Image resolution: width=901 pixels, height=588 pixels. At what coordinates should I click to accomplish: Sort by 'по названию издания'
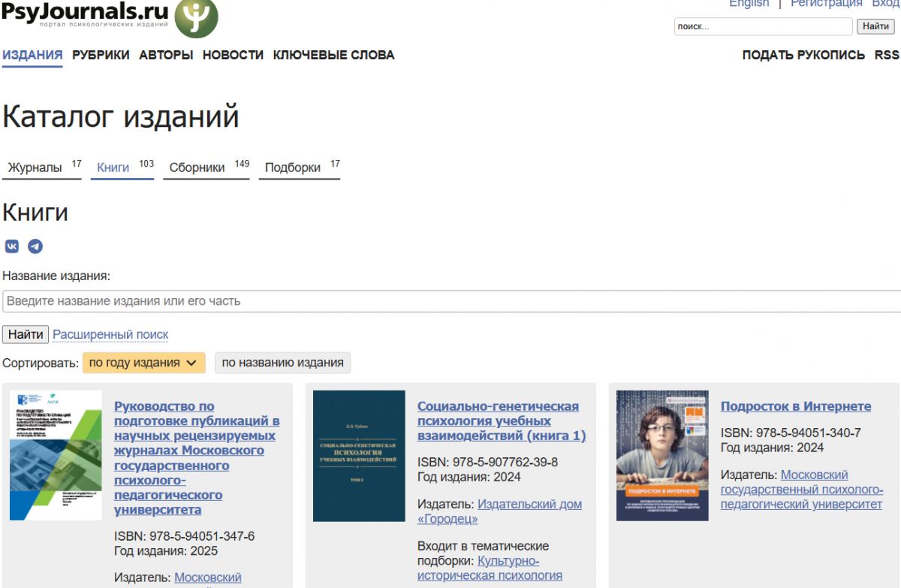[282, 363]
